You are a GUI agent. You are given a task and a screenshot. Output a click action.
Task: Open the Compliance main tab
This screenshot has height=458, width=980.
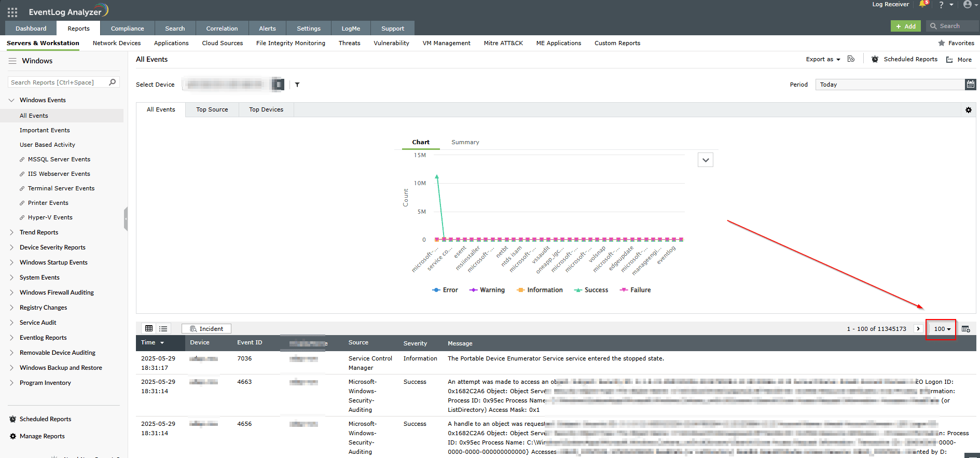click(x=127, y=29)
